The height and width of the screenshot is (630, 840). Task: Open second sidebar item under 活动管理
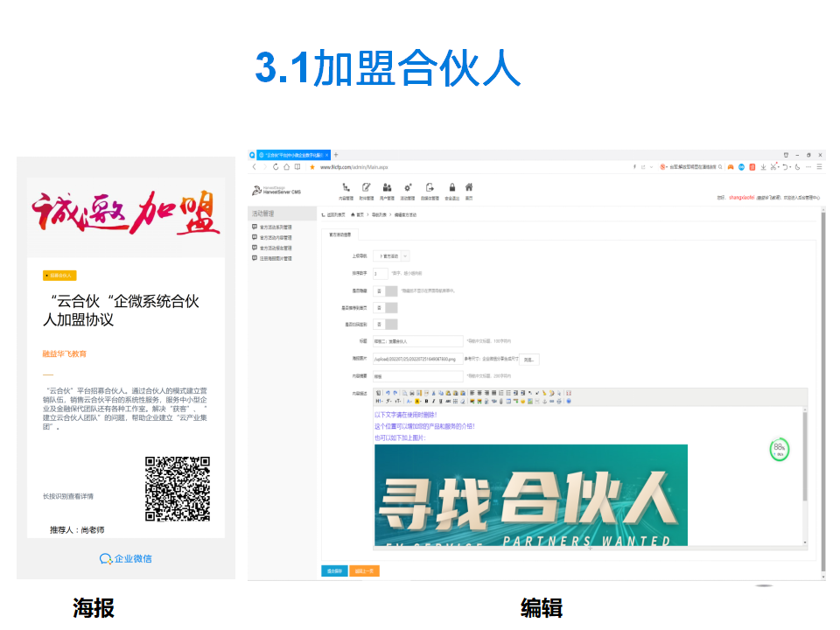pos(272,237)
